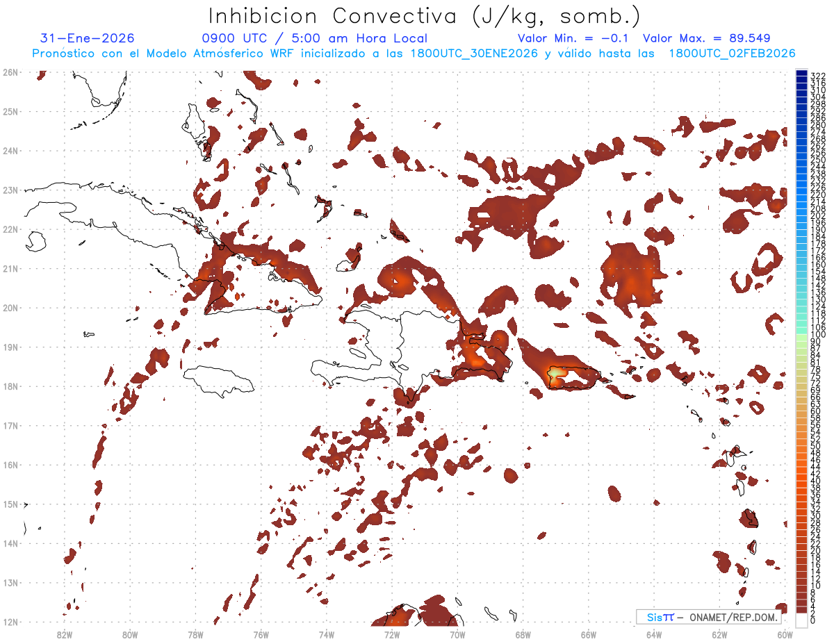
Task: Click the 66W longitude label
Action: 588,634
